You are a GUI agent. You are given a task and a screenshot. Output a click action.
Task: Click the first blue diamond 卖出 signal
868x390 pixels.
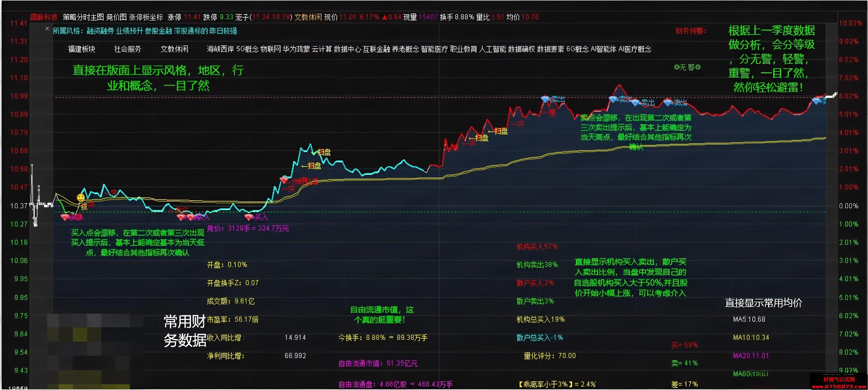point(545,99)
